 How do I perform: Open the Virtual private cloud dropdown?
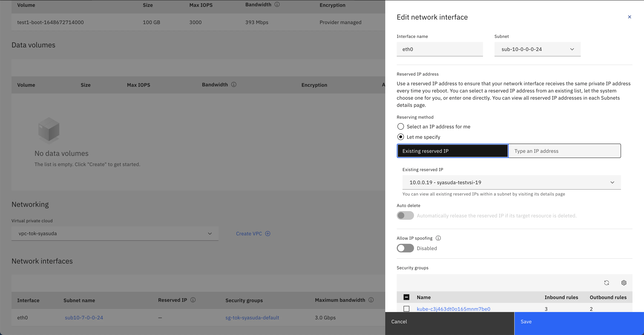coord(115,234)
